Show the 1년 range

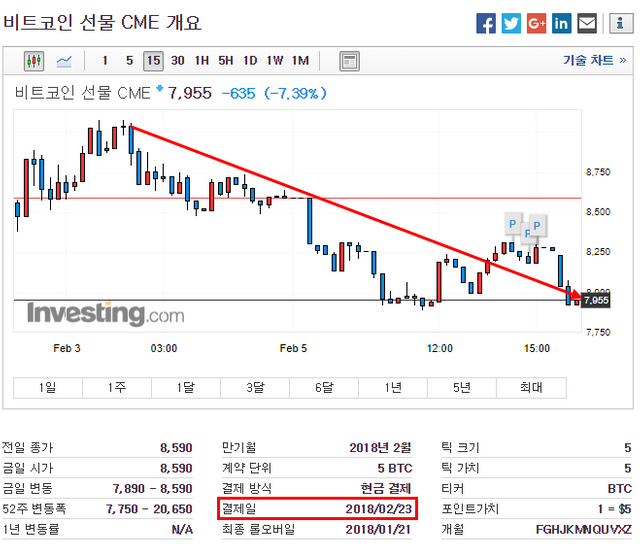pos(393,387)
